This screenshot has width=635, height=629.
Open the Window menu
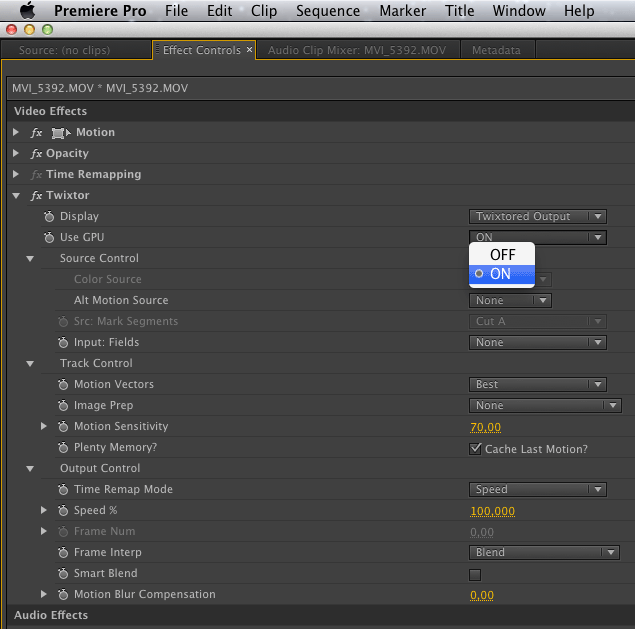[519, 11]
